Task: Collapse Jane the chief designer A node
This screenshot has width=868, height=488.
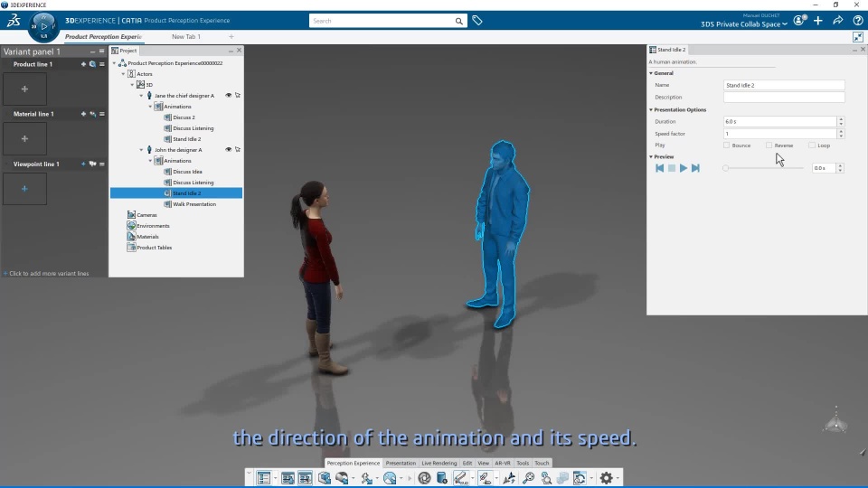Action: pos(141,96)
